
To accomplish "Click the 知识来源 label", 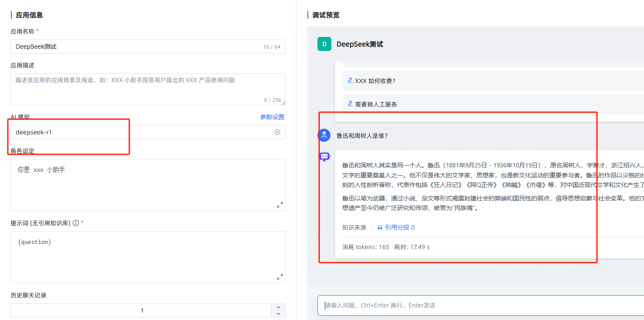I will point(354,227).
